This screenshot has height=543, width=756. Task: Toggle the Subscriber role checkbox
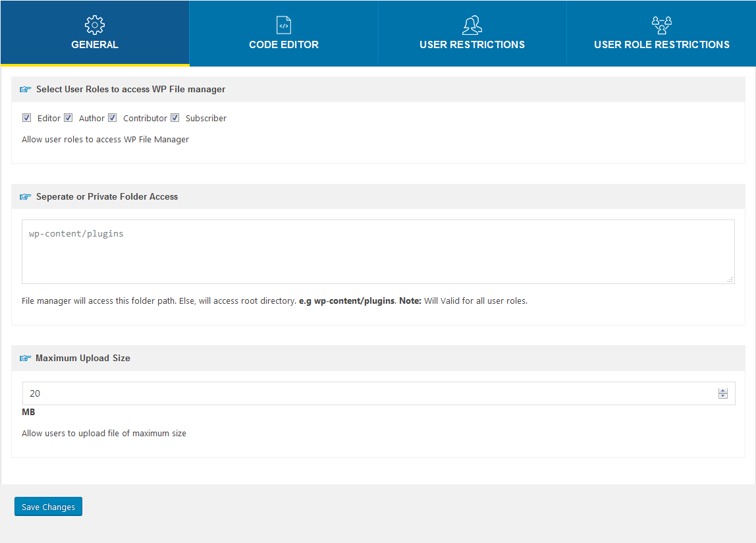pyautogui.click(x=175, y=118)
